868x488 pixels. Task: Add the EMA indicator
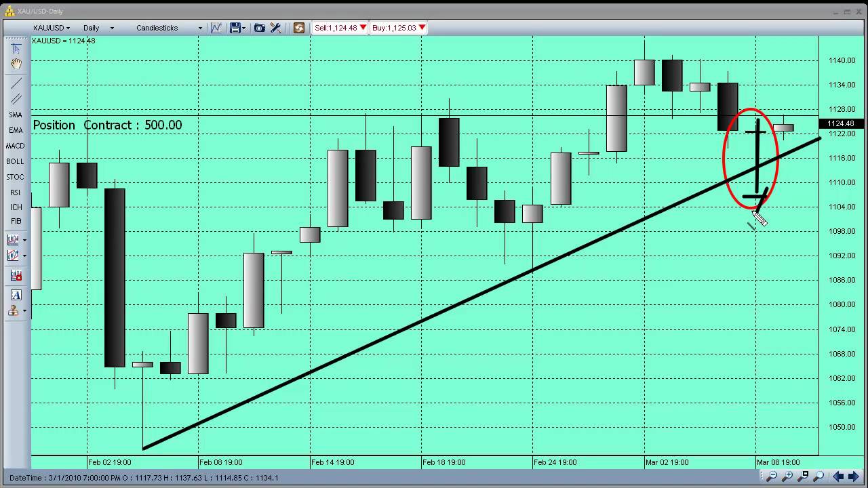click(x=16, y=130)
